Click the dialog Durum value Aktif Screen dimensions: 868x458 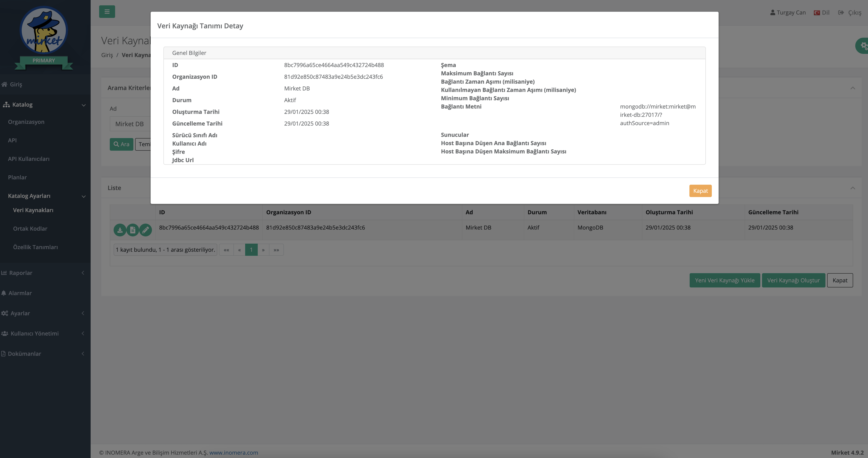(x=290, y=100)
